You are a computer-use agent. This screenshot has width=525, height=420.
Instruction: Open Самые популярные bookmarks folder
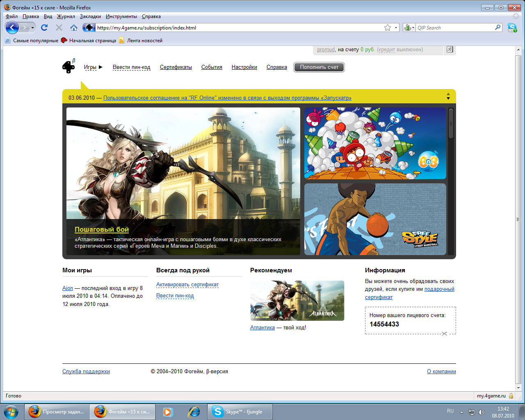32,41
